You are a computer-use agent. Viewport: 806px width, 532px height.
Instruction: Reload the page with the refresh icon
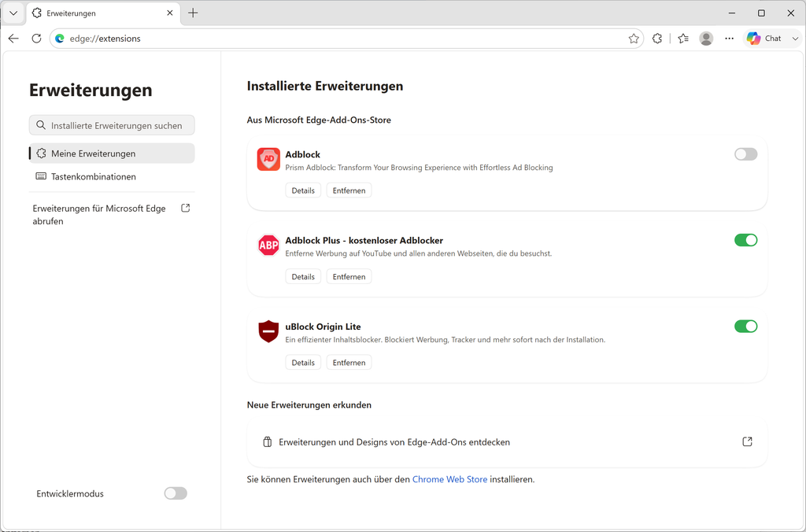click(x=36, y=39)
